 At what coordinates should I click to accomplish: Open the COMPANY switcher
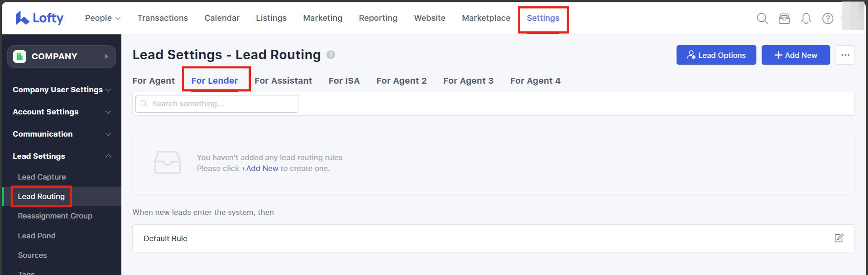[x=62, y=57]
